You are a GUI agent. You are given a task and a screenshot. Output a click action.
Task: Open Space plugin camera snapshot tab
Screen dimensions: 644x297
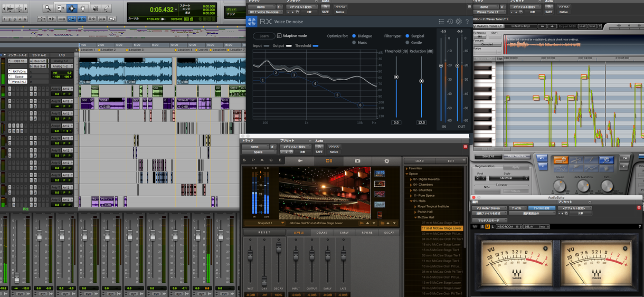(x=357, y=160)
